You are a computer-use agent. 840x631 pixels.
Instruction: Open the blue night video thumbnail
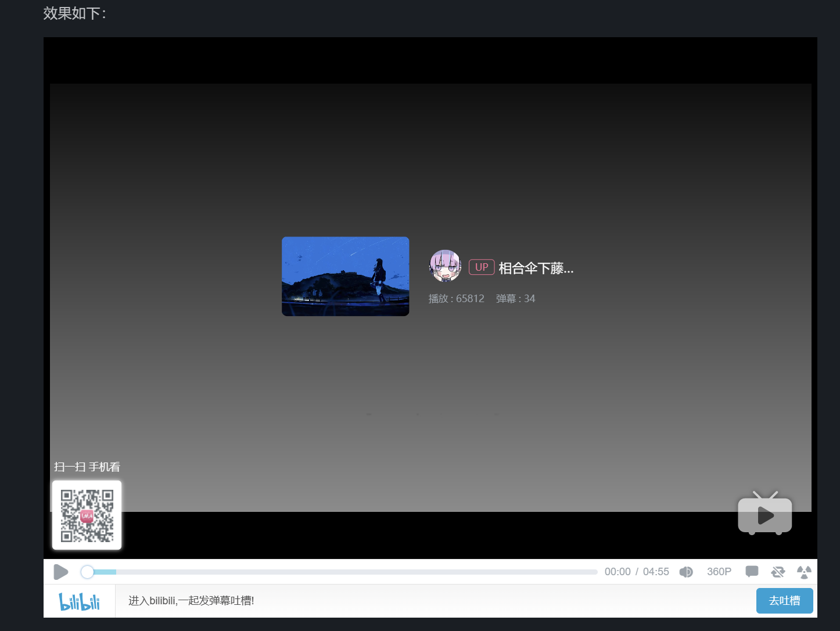[346, 276]
